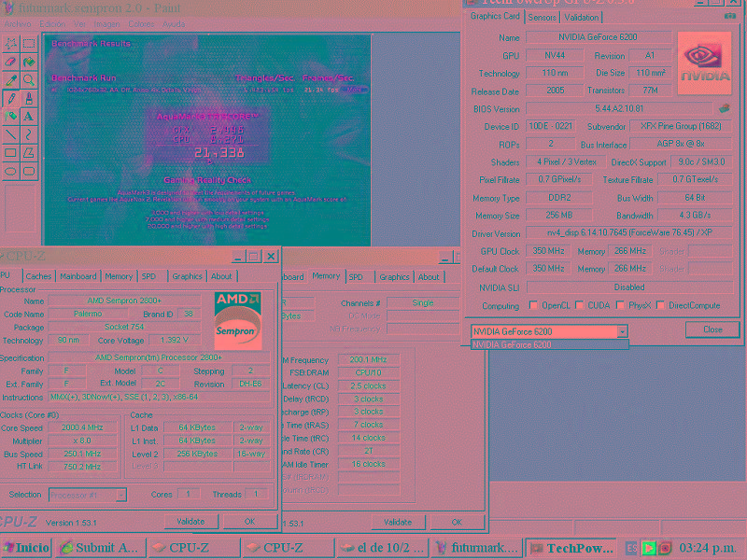The image size is (747, 560).
Task: Pick the Rectangle shape tool in Paint
Action: pyautogui.click(x=11, y=152)
